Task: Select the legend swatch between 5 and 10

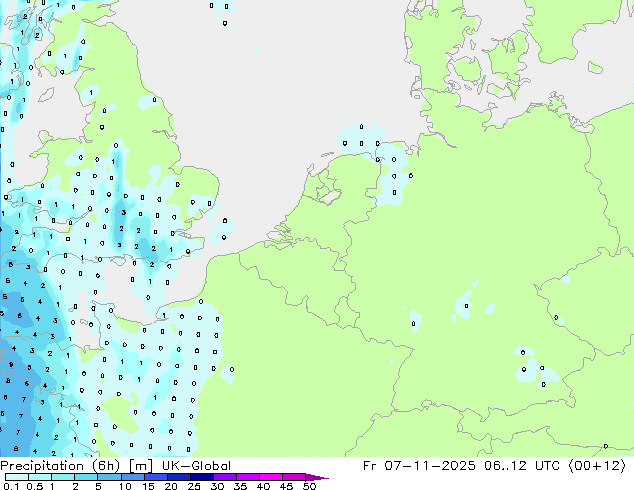Action: pos(109,477)
